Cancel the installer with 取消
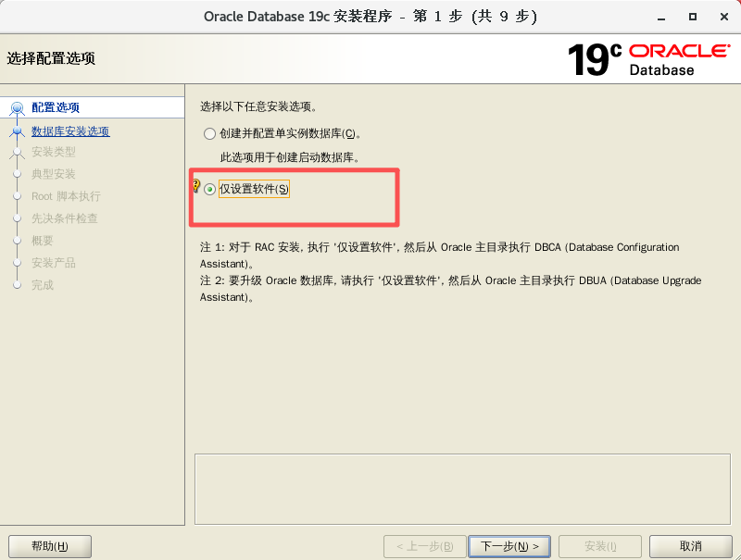The width and height of the screenshot is (741, 560). point(690,546)
